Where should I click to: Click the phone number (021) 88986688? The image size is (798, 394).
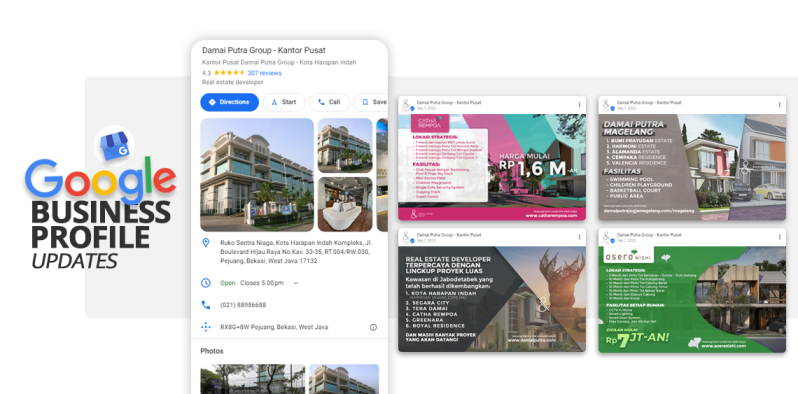coord(243,305)
